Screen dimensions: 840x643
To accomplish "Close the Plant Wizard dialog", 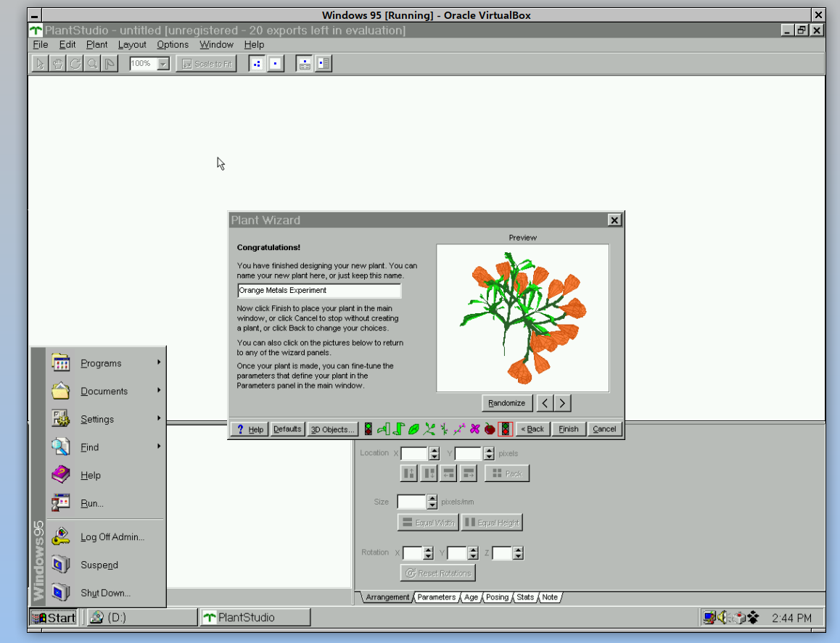I will tap(614, 220).
